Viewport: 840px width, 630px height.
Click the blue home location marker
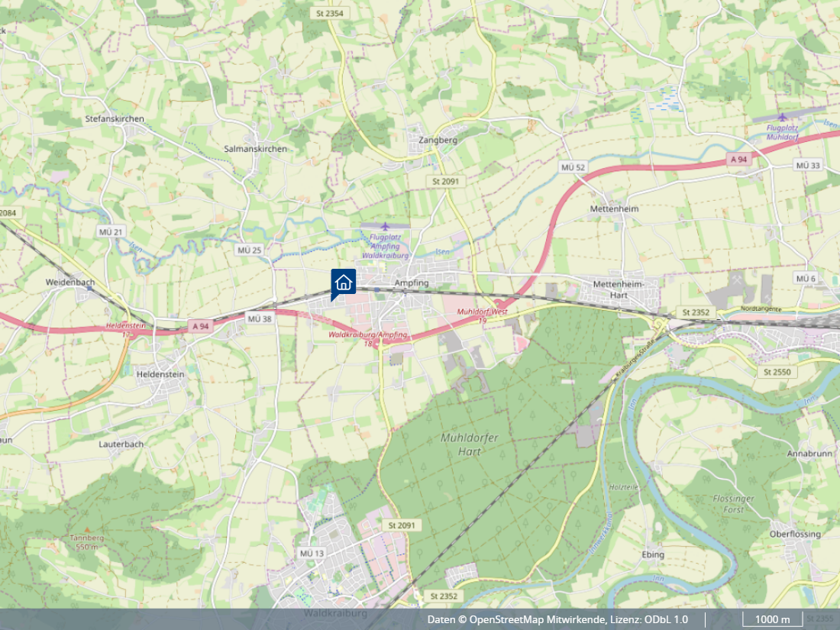point(343,284)
